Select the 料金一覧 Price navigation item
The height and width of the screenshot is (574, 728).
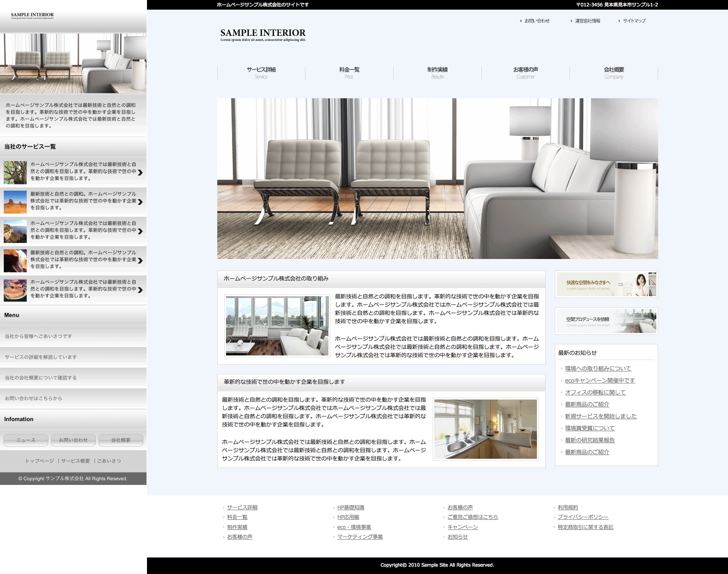coord(349,73)
